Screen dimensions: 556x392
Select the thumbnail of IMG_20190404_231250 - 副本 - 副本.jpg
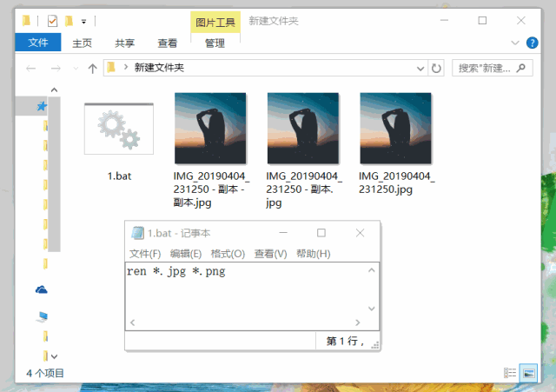(210, 129)
